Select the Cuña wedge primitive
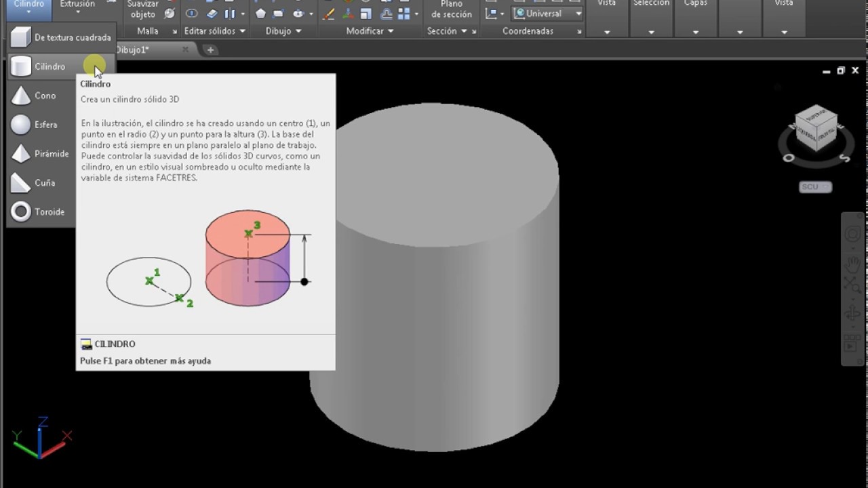Viewport: 868px width, 488px height. click(x=42, y=183)
